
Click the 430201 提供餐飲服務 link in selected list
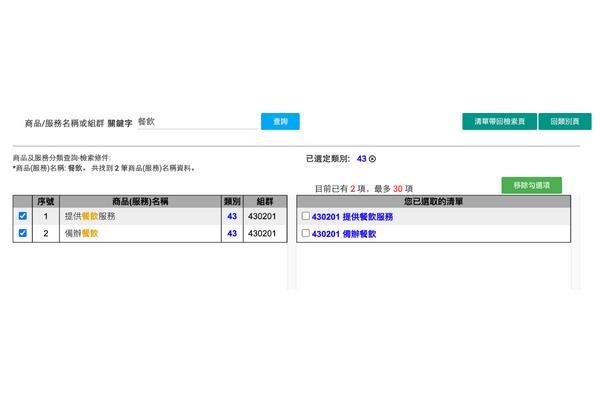[352, 216]
